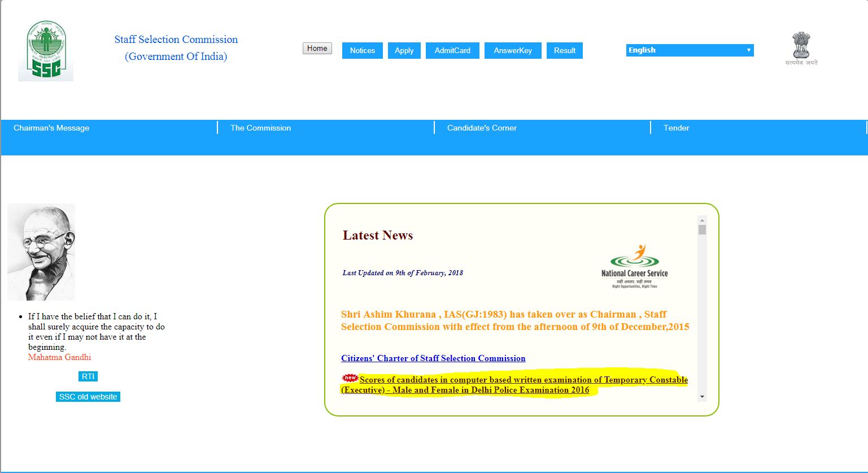Click the Shri Ashim Khurana chairman announcement
868x473 pixels.
point(515,320)
